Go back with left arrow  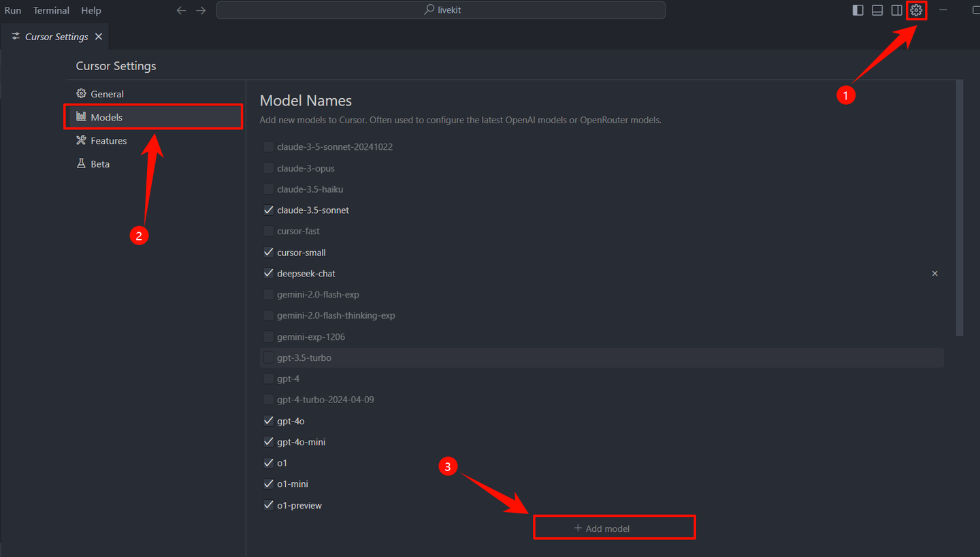[x=181, y=10]
